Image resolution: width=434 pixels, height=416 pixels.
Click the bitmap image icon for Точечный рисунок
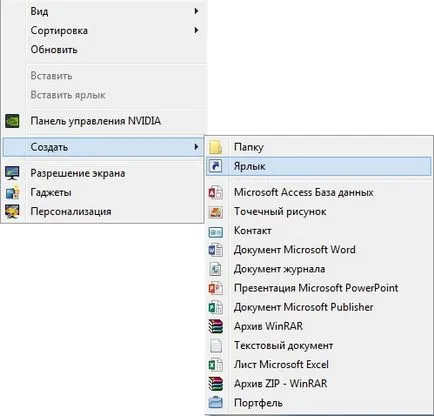click(x=216, y=212)
